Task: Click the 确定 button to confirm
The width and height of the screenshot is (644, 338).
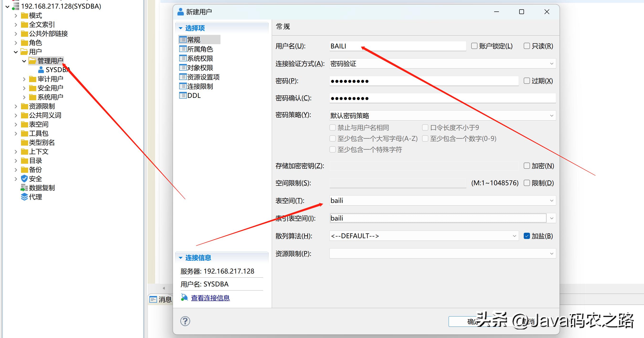Action: 473,322
